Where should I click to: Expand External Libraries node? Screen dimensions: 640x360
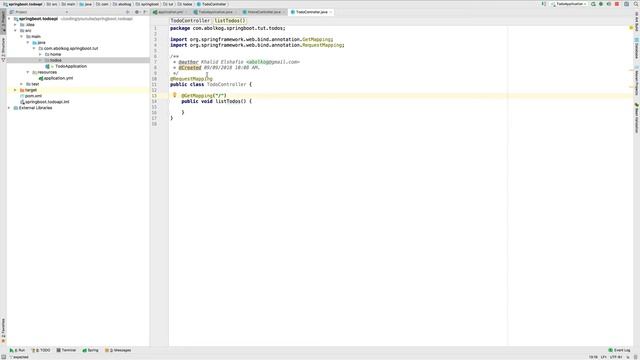point(9,108)
